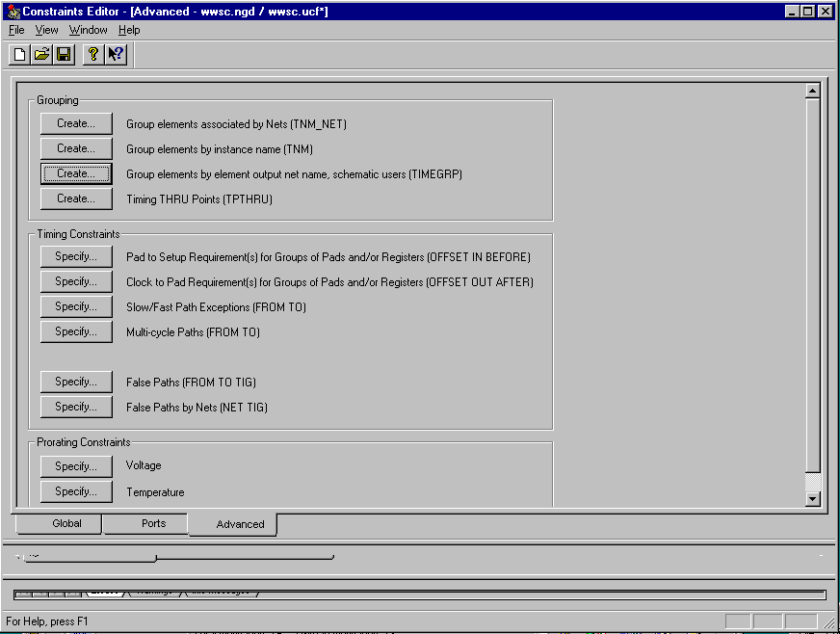Specify Multi-cycle Paths constraint
Viewport: 840px width, 634px height.
pos(76,331)
